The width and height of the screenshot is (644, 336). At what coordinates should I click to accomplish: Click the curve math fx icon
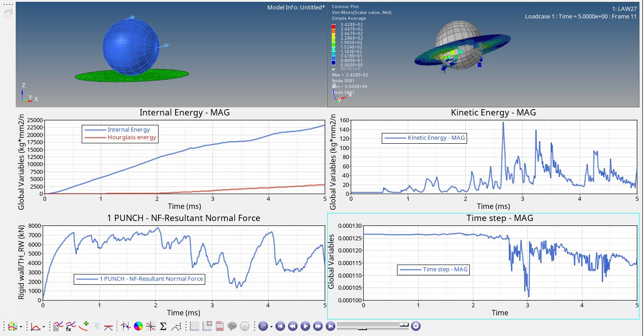pyautogui.click(x=71, y=327)
